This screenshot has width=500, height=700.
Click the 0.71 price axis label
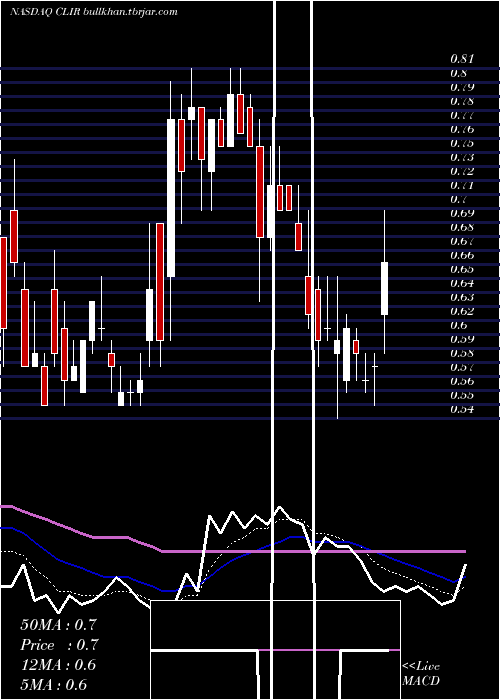click(462, 185)
